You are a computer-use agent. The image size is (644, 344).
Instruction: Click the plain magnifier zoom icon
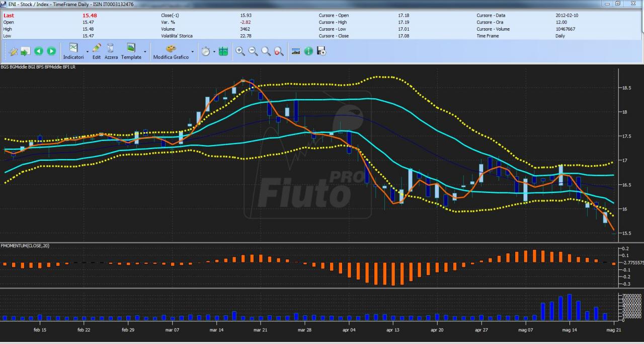tap(266, 51)
